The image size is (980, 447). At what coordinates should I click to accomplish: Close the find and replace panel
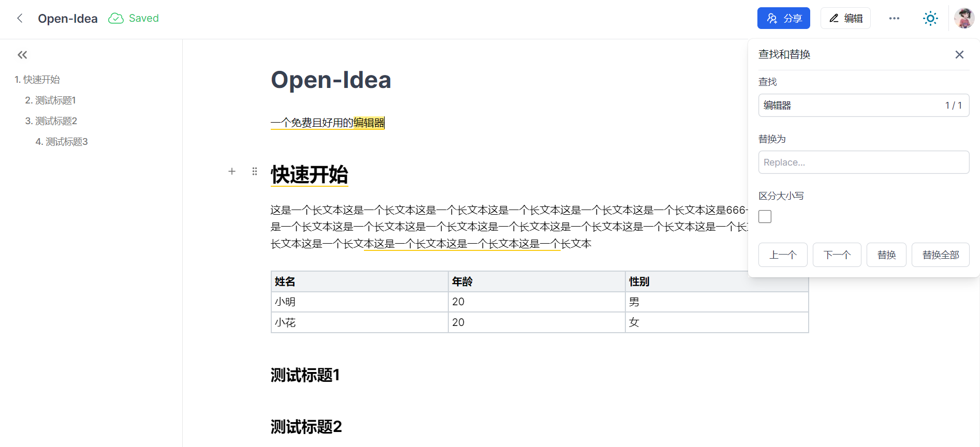[x=959, y=54]
